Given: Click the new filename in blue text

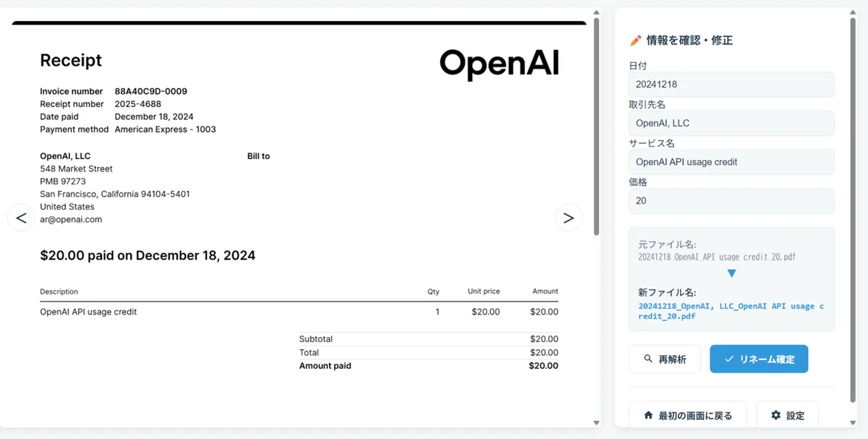Looking at the screenshot, I should pos(731,311).
